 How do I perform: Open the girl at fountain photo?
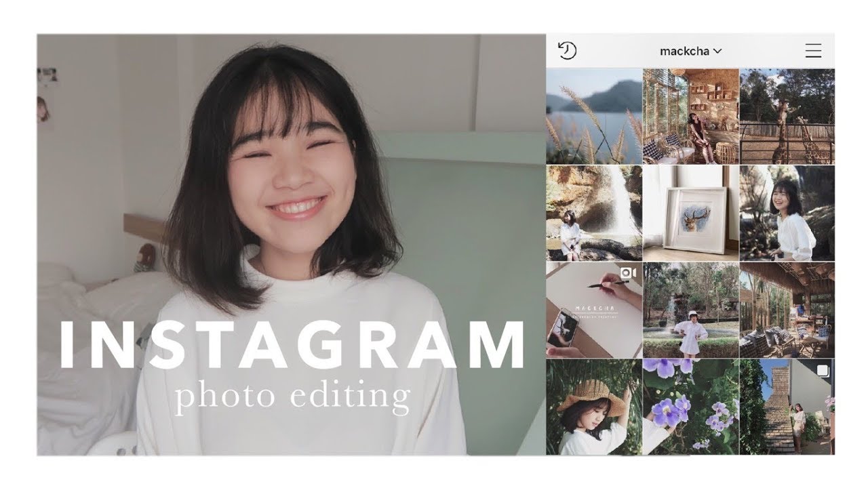coord(691,310)
